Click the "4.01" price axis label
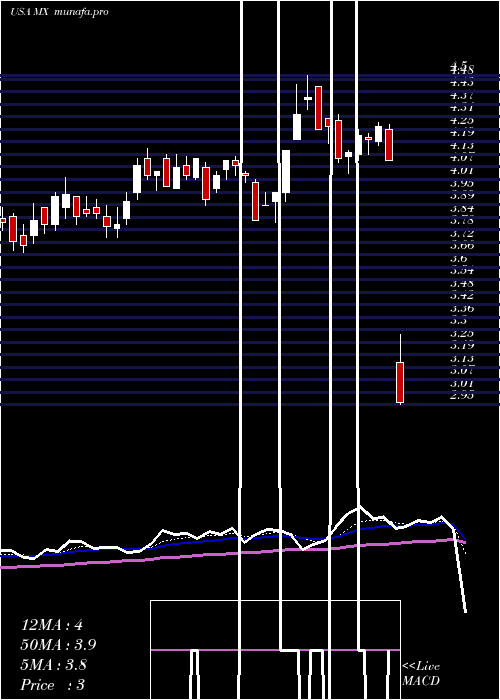The height and width of the screenshot is (700, 500). 462,171
